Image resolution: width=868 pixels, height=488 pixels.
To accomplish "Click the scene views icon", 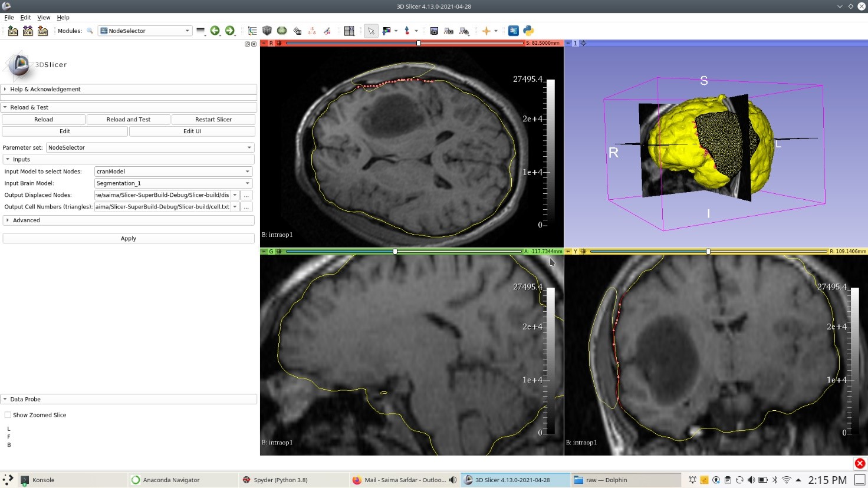I will point(449,31).
